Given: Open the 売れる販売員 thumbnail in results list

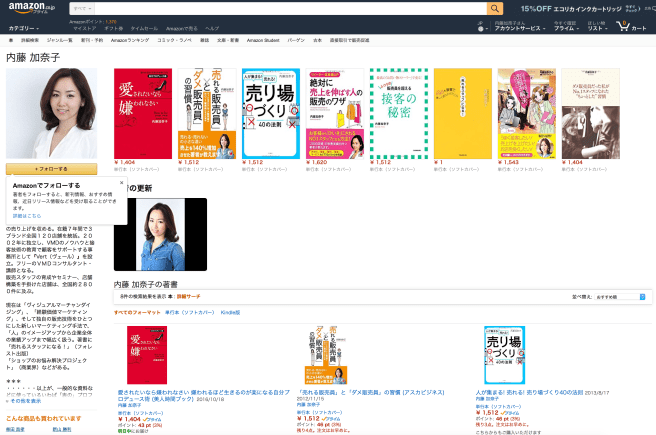Looking at the screenshot, I should [326, 355].
